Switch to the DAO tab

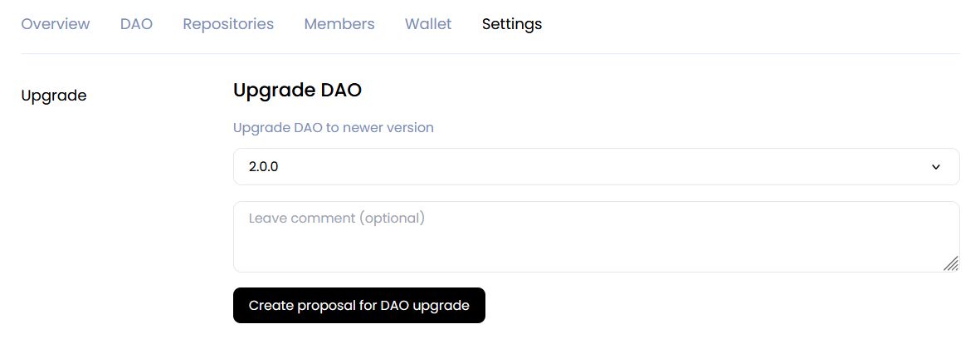click(x=136, y=24)
